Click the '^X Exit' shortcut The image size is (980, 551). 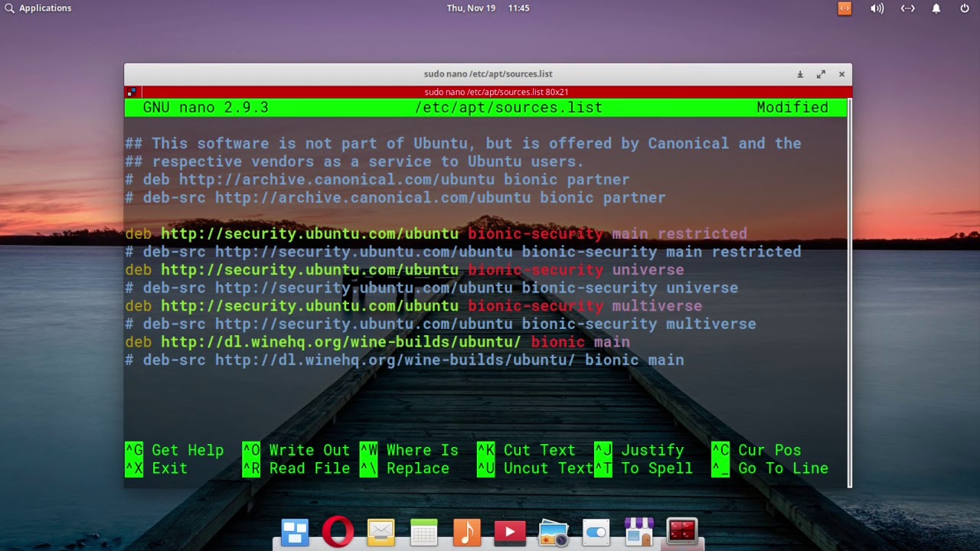coord(156,468)
